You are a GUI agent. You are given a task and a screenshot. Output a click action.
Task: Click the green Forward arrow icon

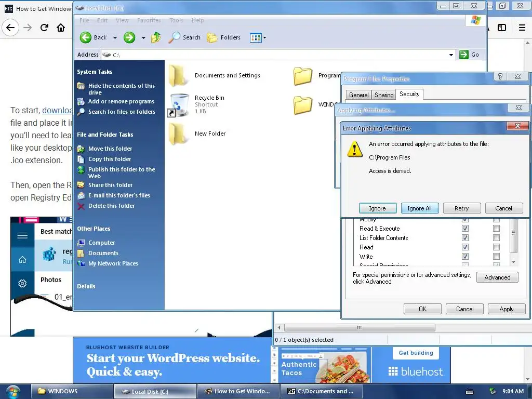[x=129, y=37]
